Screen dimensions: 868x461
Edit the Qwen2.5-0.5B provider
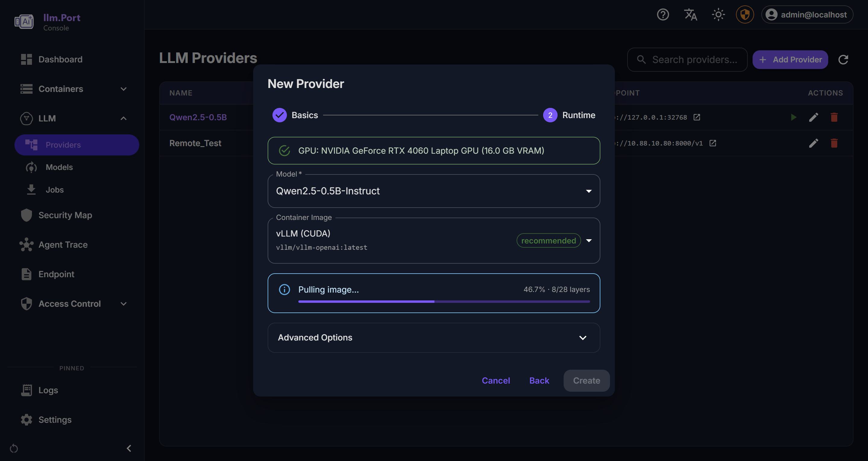813,117
